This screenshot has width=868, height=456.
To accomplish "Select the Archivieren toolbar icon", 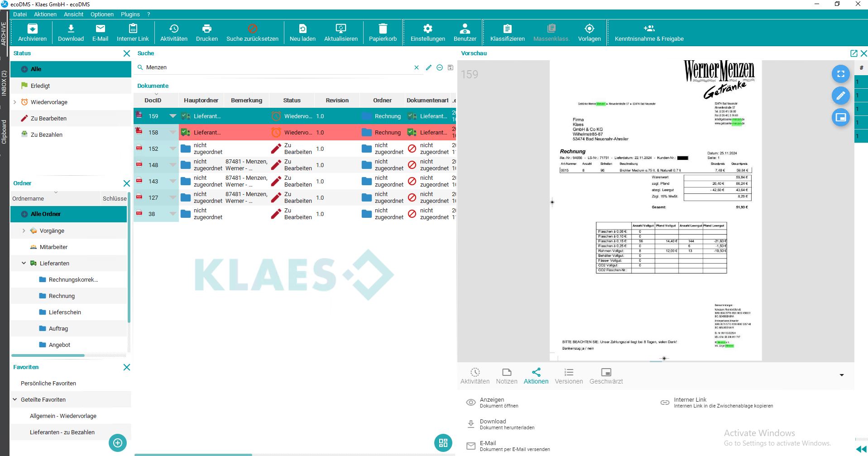I will [32, 32].
